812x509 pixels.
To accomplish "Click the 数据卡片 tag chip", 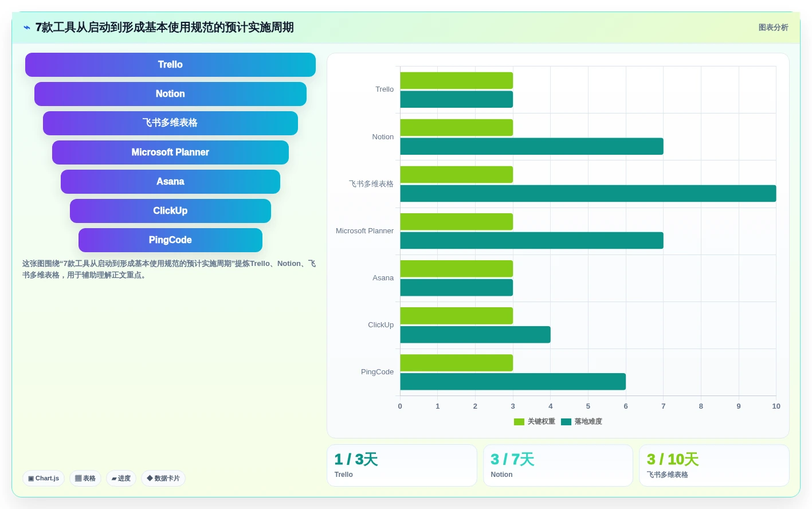I will pyautogui.click(x=163, y=478).
